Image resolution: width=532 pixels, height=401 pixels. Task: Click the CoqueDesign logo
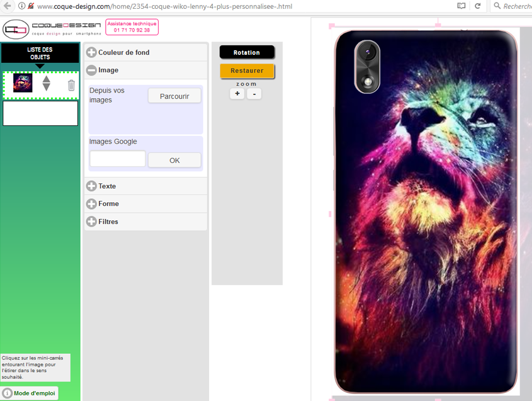coord(52,29)
